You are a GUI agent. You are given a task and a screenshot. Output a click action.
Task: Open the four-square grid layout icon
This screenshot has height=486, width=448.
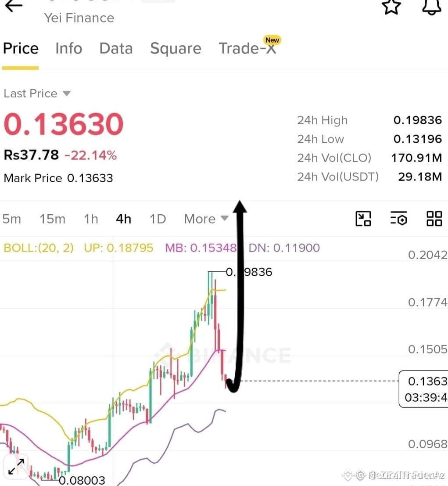click(x=434, y=219)
